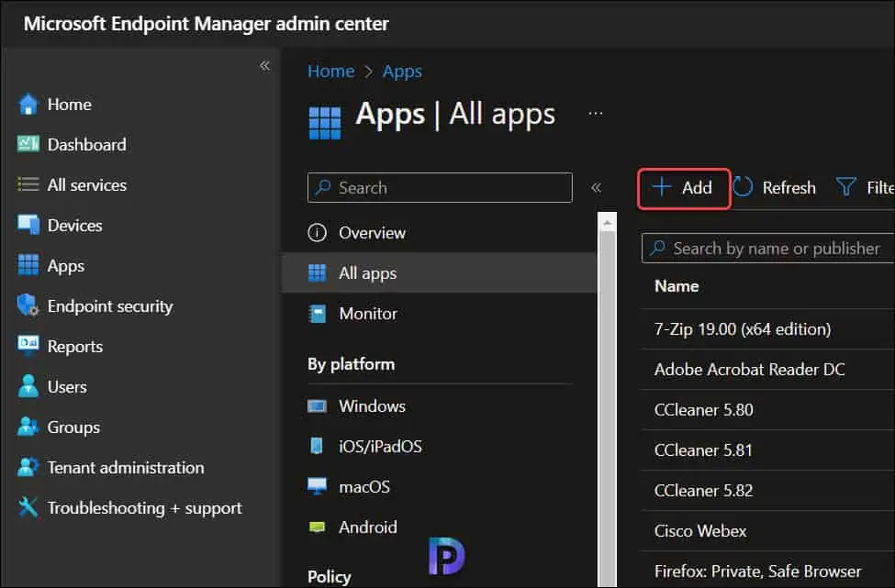
Task: Click the Groups people icon
Action: (x=28, y=427)
